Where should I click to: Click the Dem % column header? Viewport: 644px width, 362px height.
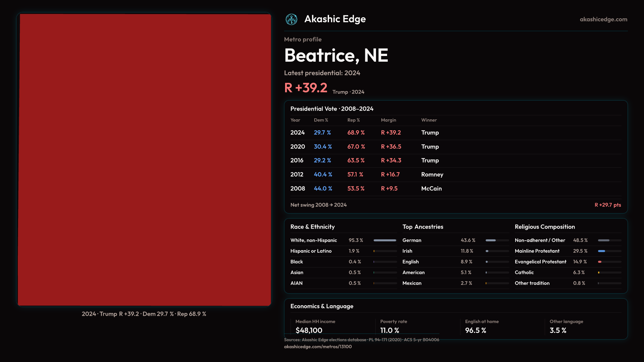[x=321, y=120]
